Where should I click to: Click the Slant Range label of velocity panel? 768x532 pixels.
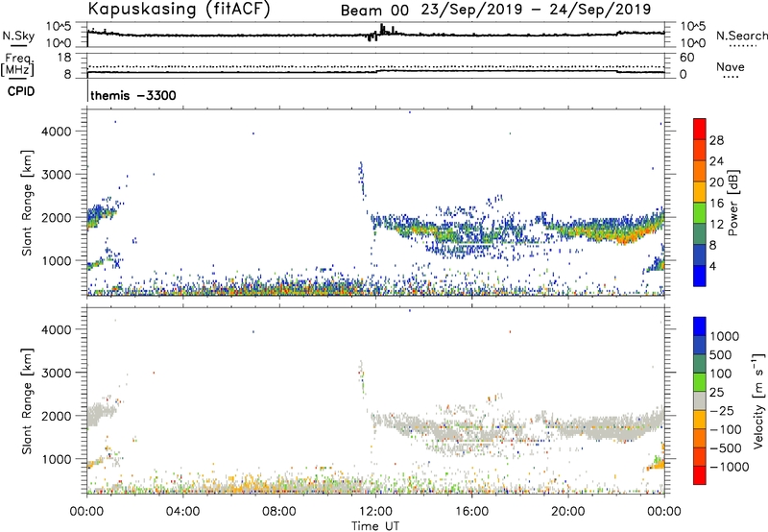coord(27,401)
